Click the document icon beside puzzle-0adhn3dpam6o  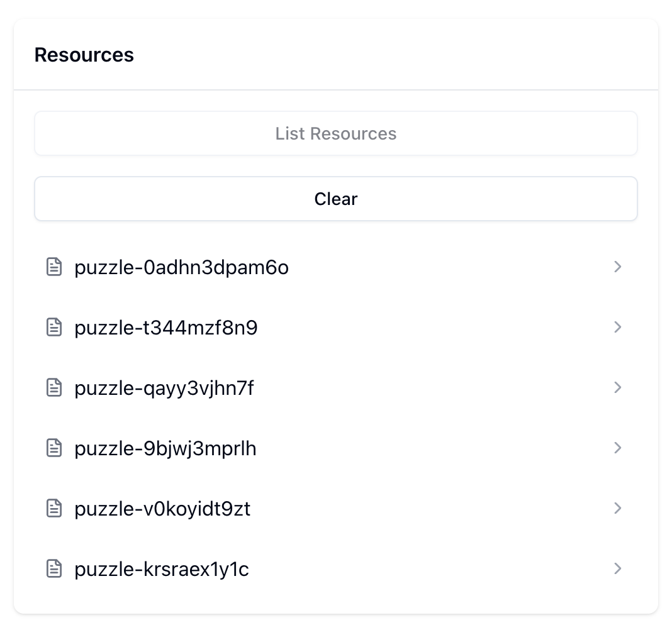pyautogui.click(x=54, y=267)
